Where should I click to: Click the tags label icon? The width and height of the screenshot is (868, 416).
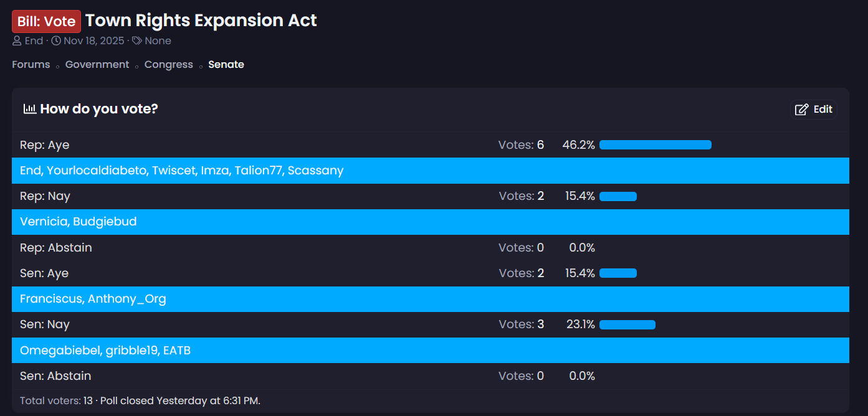(137, 41)
